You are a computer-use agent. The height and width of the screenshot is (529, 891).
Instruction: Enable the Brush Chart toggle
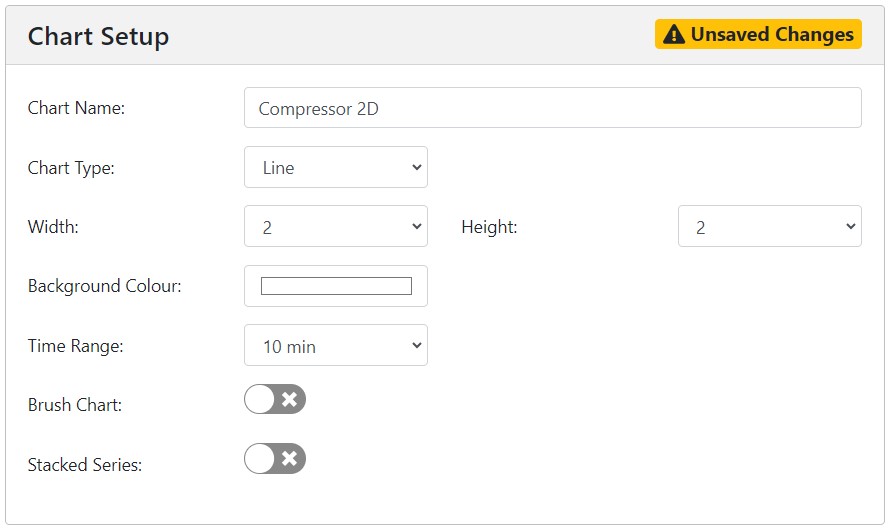[x=275, y=399]
